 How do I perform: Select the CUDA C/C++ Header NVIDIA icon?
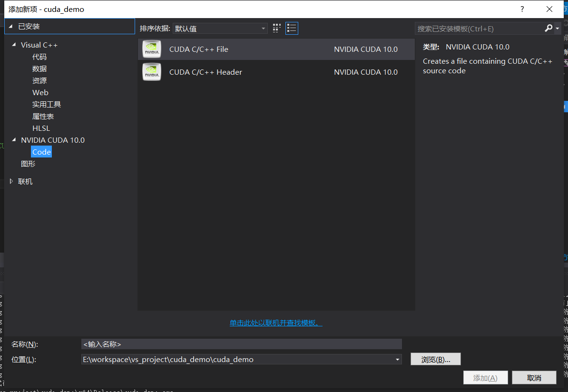(x=152, y=72)
